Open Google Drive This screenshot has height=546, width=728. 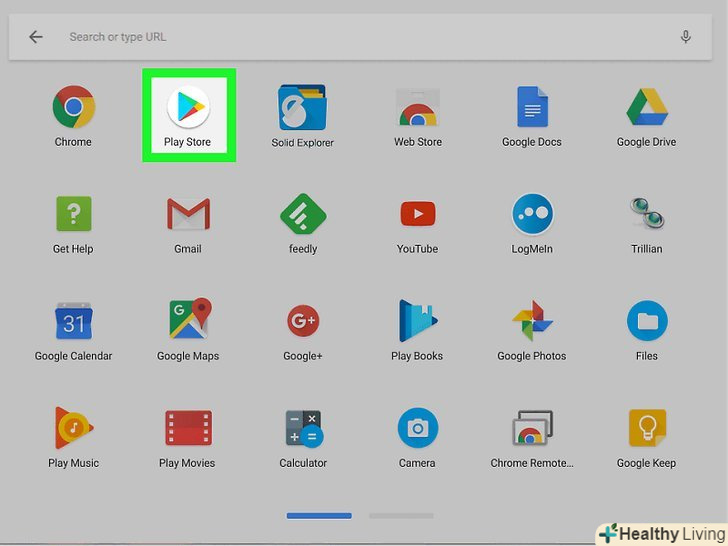647,107
